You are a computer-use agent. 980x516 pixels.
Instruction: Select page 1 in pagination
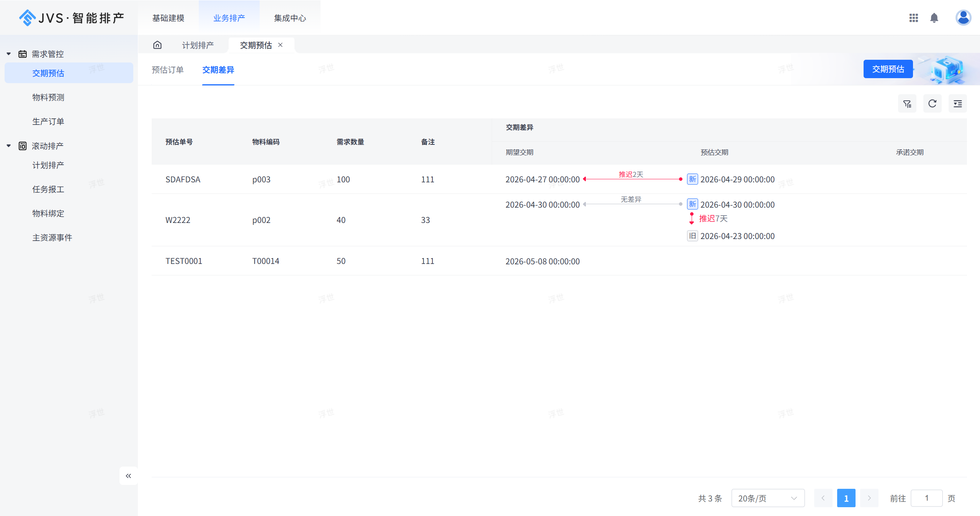tap(846, 498)
